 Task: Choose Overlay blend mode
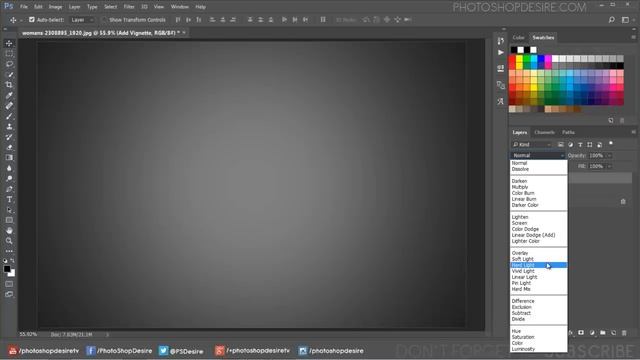(x=538, y=253)
